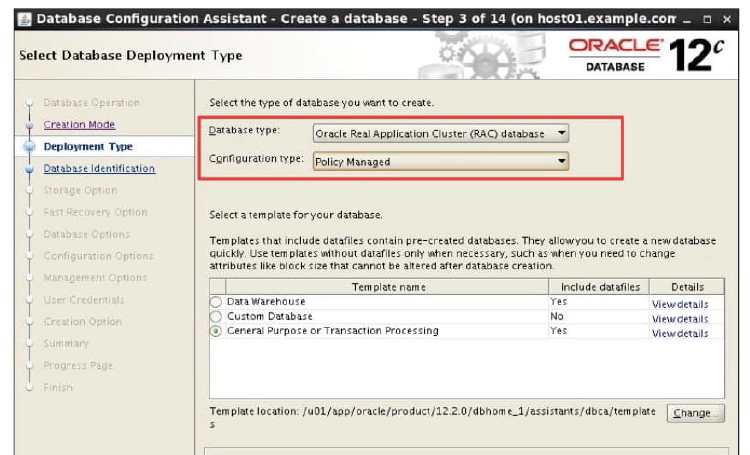View details for Custom Database template
750x455 pixels.
point(680,319)
